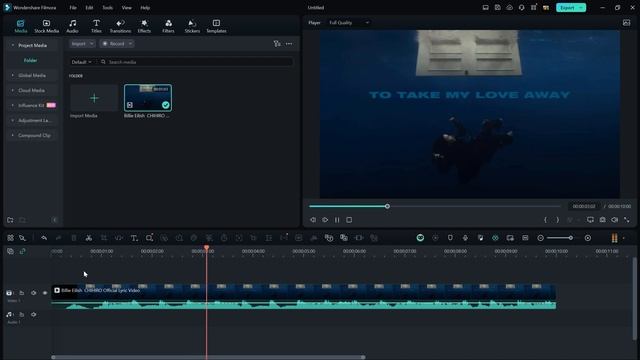Open the Default sort dropdown
Screen dimensions: 640x360
81,62
